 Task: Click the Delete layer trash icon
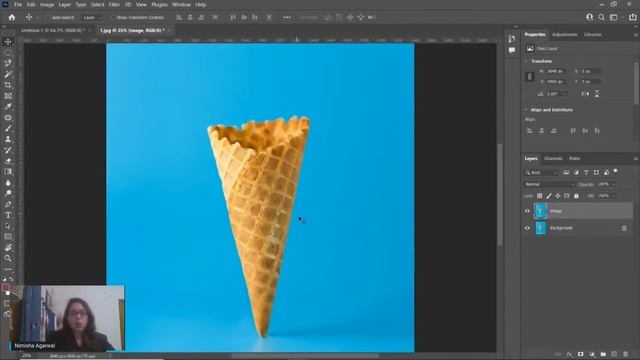625,354
